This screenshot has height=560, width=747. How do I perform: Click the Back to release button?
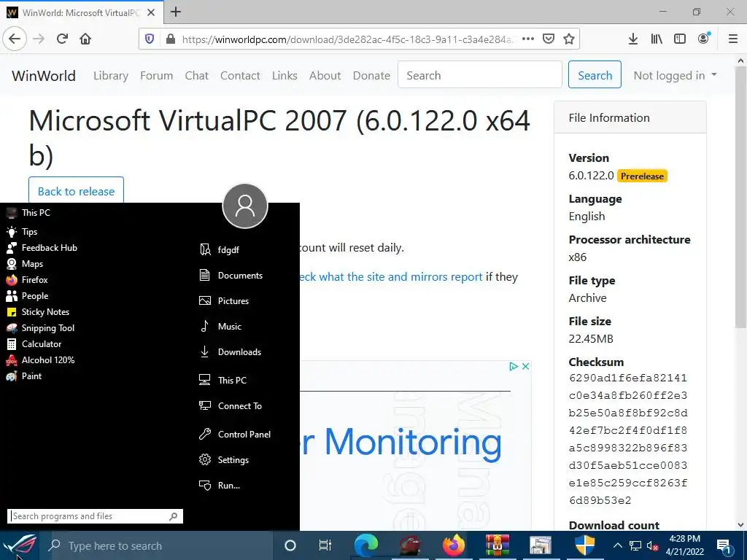tap(76, 190)
